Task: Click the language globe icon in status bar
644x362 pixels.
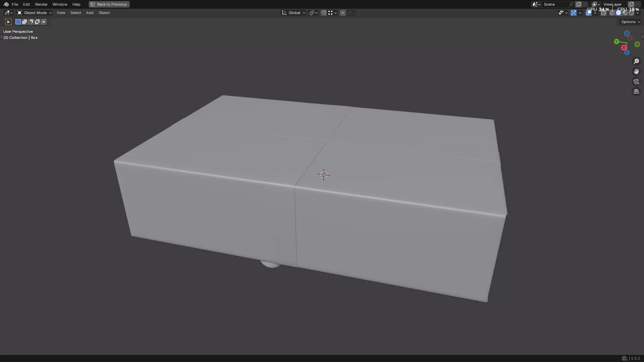Action: 624,358
